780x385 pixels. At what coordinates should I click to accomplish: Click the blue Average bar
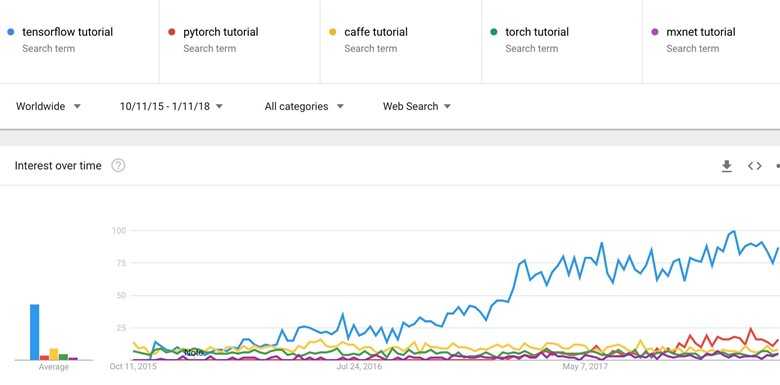34,332
